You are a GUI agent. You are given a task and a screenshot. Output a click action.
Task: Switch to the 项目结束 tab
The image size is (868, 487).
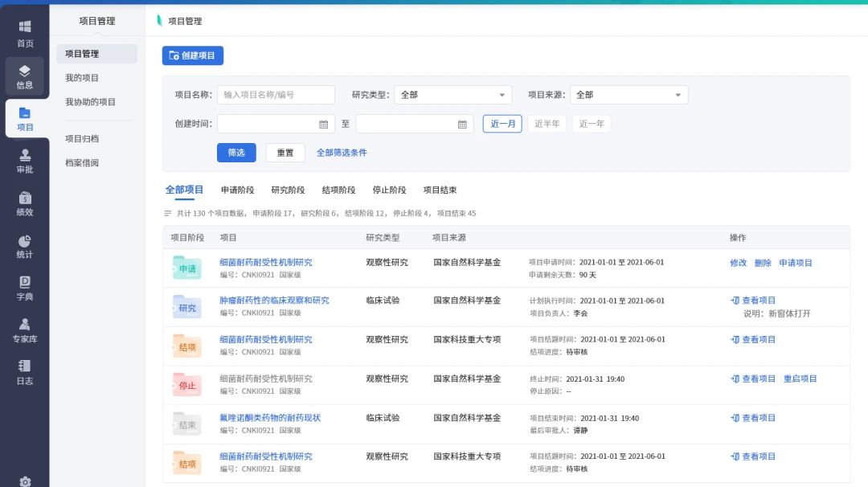click(440, 190)
